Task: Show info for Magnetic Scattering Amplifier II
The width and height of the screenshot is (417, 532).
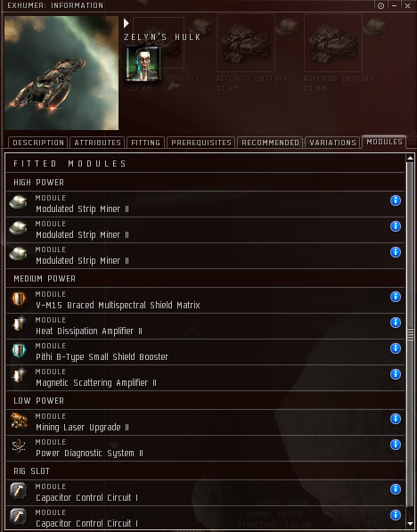Action: point(396,374)
